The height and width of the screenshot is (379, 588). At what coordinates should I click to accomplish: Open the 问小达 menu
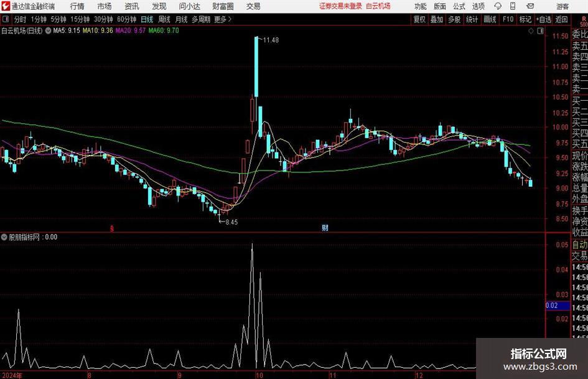(x=189, y=6)
